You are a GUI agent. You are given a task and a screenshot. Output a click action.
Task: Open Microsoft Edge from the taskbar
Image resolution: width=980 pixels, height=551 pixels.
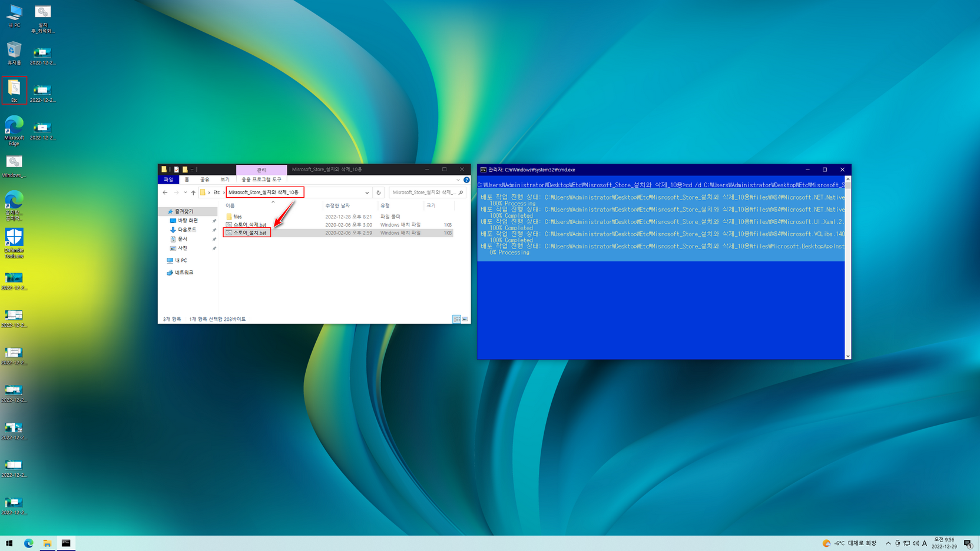pyautogui.click(x=28, y=543)
